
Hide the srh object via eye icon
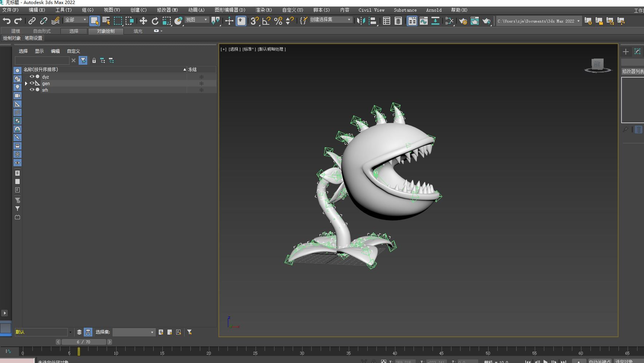32,90
